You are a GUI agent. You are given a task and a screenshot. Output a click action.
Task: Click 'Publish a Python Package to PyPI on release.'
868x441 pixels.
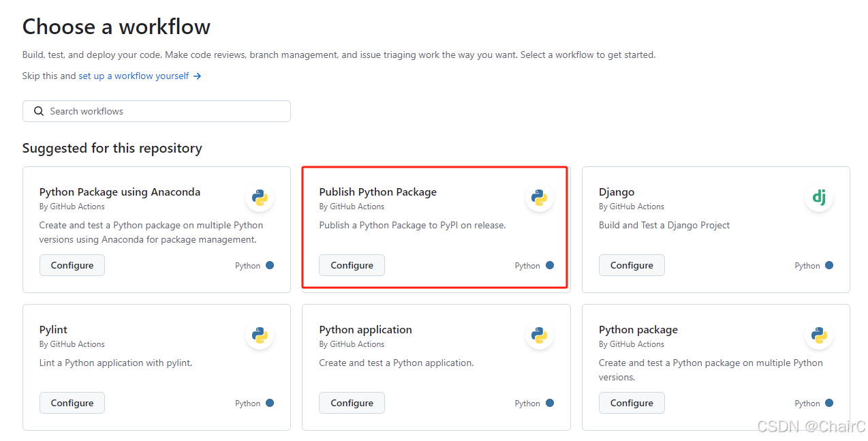point(413,225)
